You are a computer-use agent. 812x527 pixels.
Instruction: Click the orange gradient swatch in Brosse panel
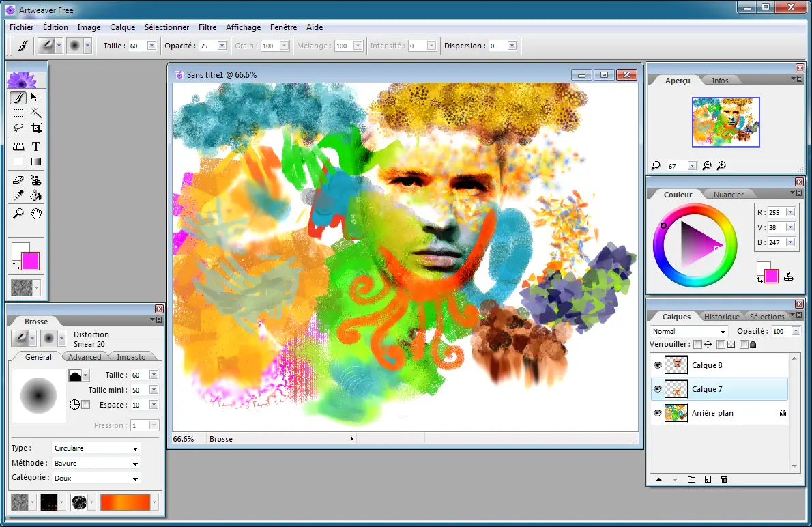pos(126,502)
